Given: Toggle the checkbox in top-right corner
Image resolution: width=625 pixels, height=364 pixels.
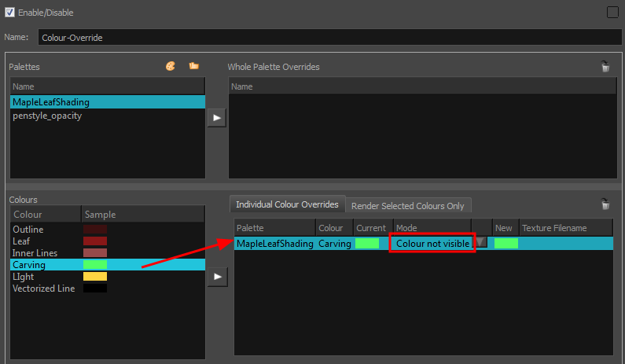Looking at the screenshot, I should click(x=612, y=13).
